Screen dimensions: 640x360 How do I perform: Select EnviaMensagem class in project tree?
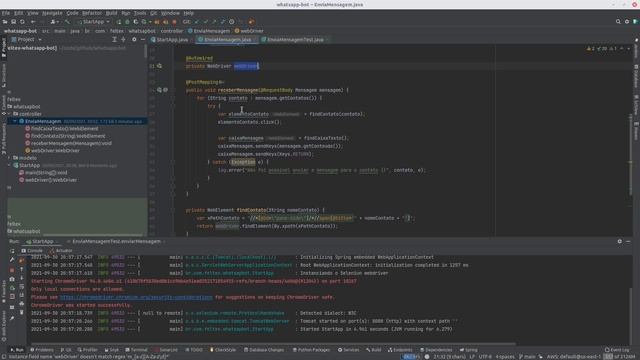[43, 121]
